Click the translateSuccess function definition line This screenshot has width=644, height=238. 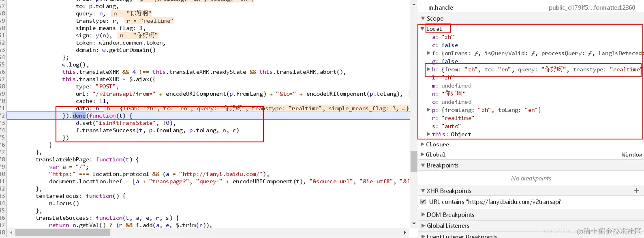pyautogui.click(x=107, y=218)
